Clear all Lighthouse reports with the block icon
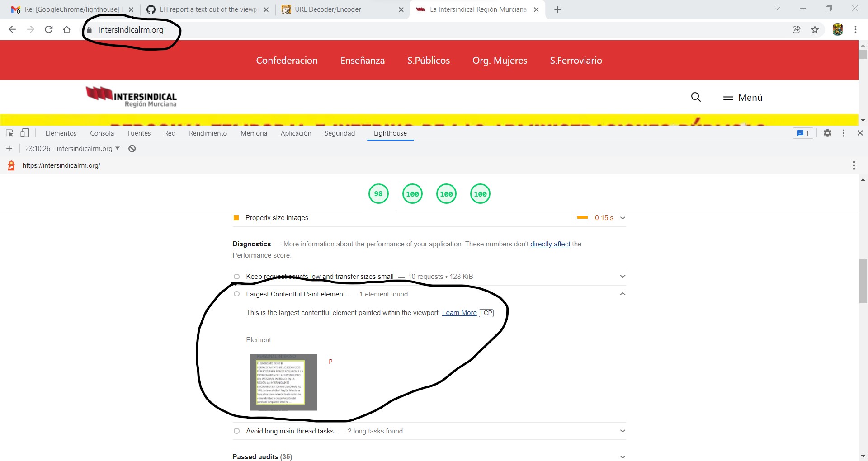 tap(132, 148)
